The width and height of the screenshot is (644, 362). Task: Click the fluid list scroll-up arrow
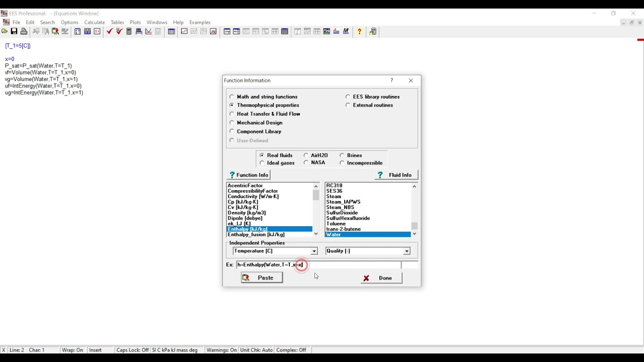(415, 186)
